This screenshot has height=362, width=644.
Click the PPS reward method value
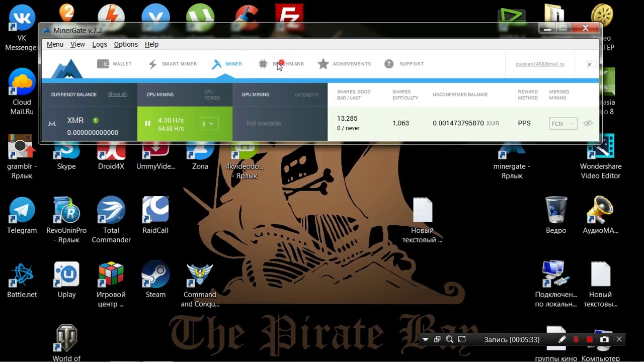coord(524,123)
